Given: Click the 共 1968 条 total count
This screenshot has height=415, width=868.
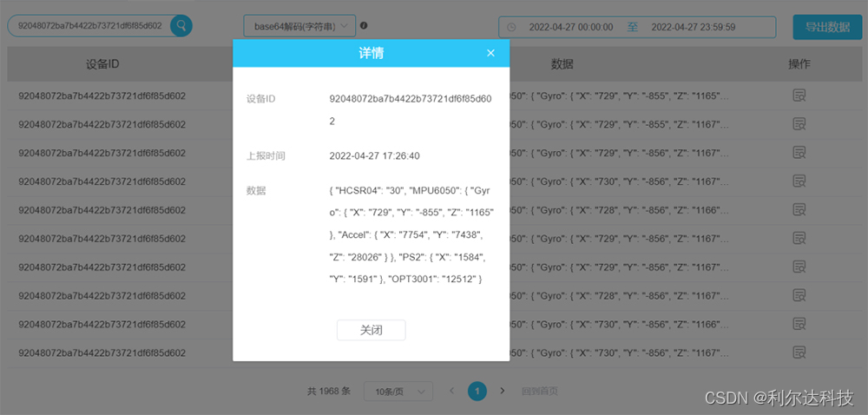Looking at the screenshot, I should [329, 392].
